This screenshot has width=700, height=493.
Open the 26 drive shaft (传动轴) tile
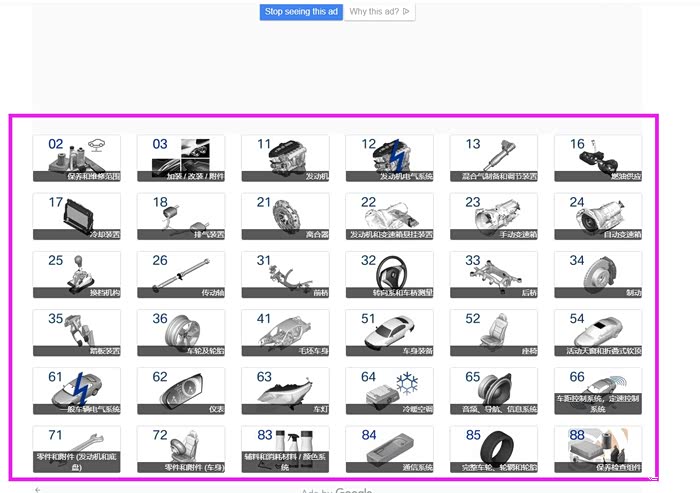click(x=181, y=275)
